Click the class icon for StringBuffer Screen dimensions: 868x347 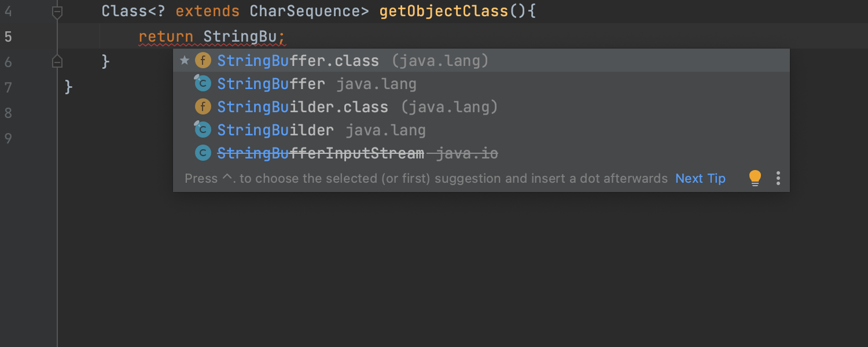coord(203,83)
